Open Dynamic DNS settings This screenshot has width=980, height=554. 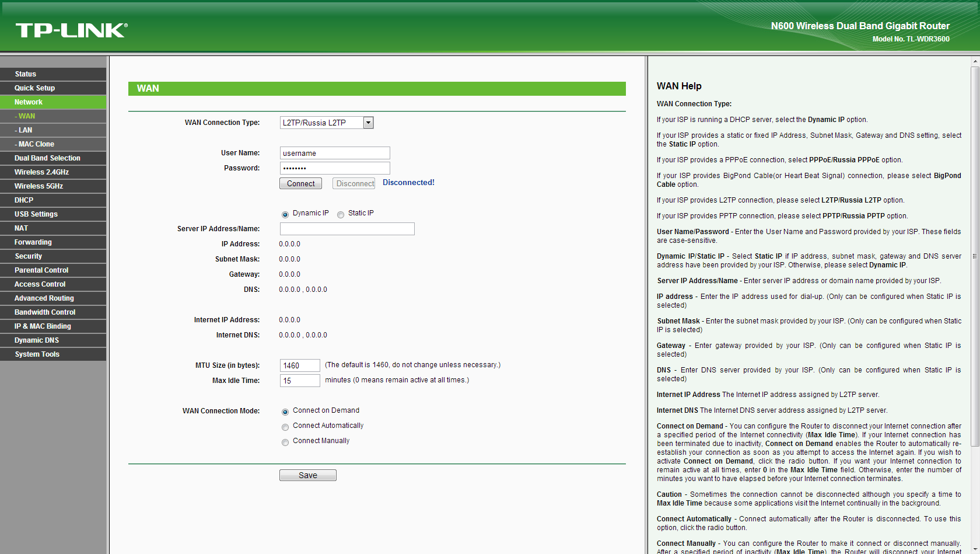[x=53, y=340]
